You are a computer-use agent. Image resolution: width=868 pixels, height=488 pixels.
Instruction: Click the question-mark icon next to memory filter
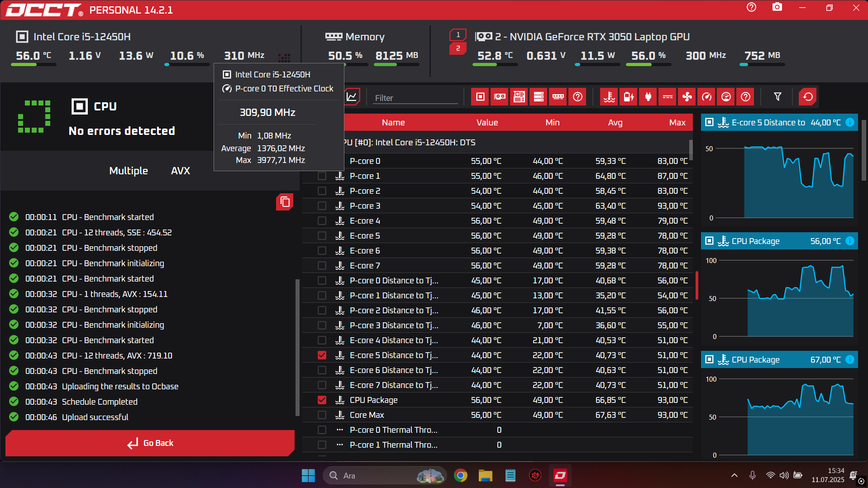(577, 96)
